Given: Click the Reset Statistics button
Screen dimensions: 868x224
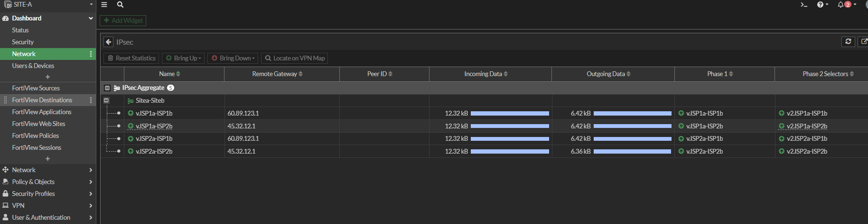Looking at the screenshot, I should tap(131, 58).
